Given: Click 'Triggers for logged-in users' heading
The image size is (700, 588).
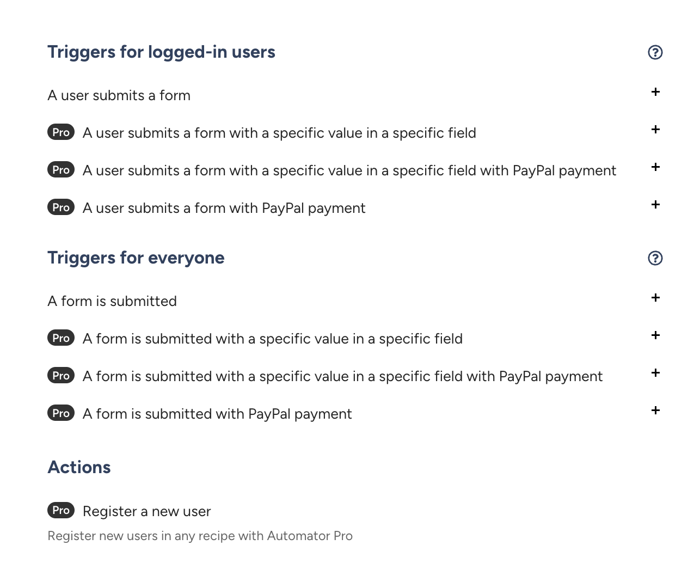Looking at the screenshot, I should click(161, 52).
